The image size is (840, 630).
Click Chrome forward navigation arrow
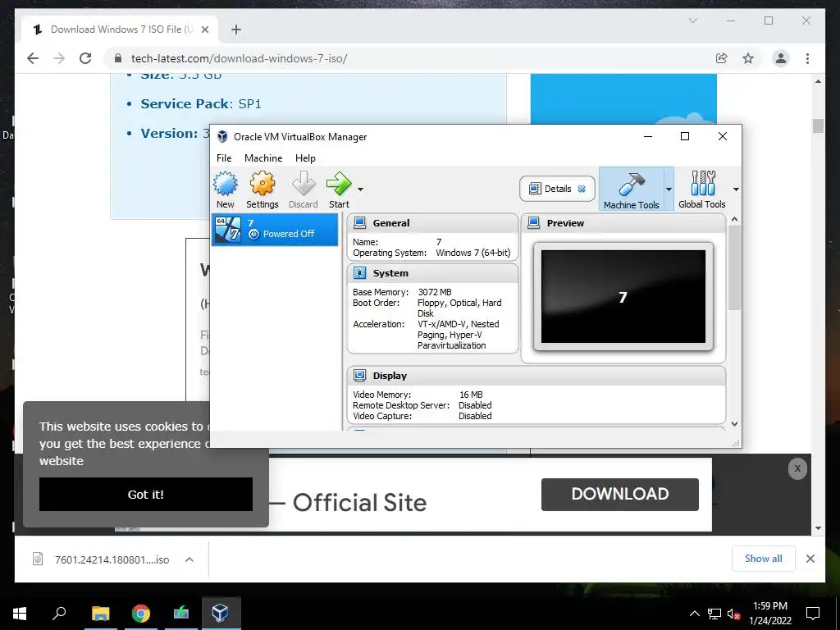coord(59,58)
